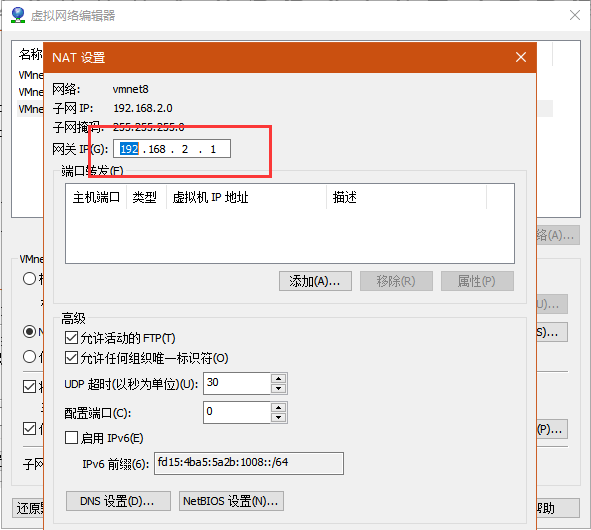Click the 描述 column header
This screenshot has height=530, width=591.
pyautogui.click(x=407, y=197)
